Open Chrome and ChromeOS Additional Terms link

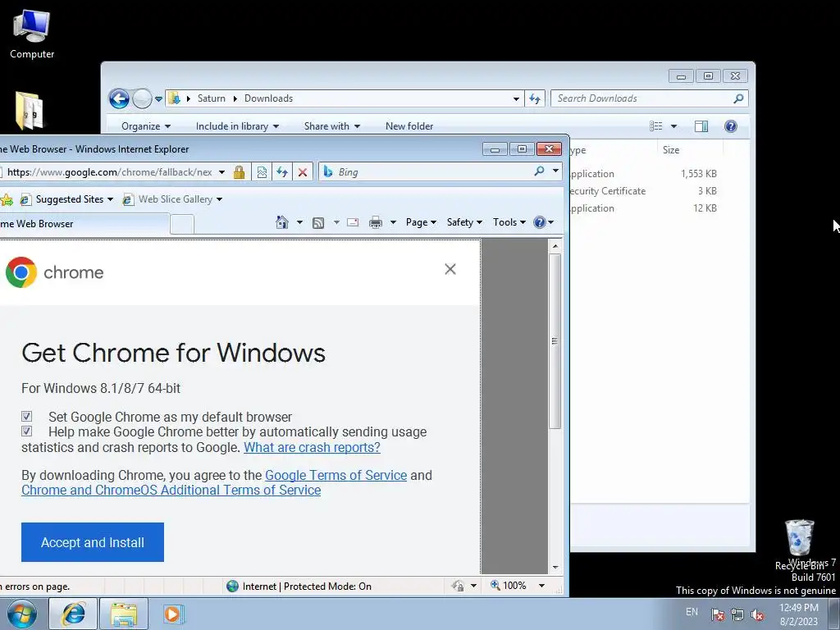click(171, 491)
